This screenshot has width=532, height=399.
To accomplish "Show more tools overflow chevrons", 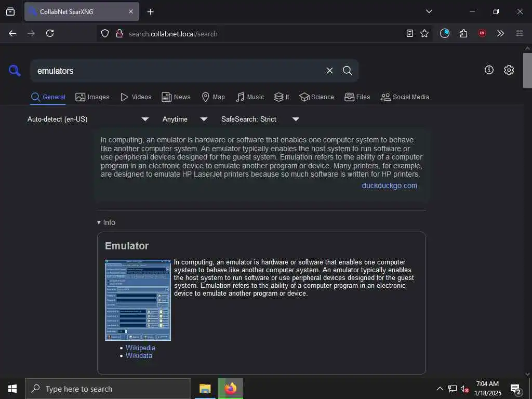I will [x=500, y=33].
